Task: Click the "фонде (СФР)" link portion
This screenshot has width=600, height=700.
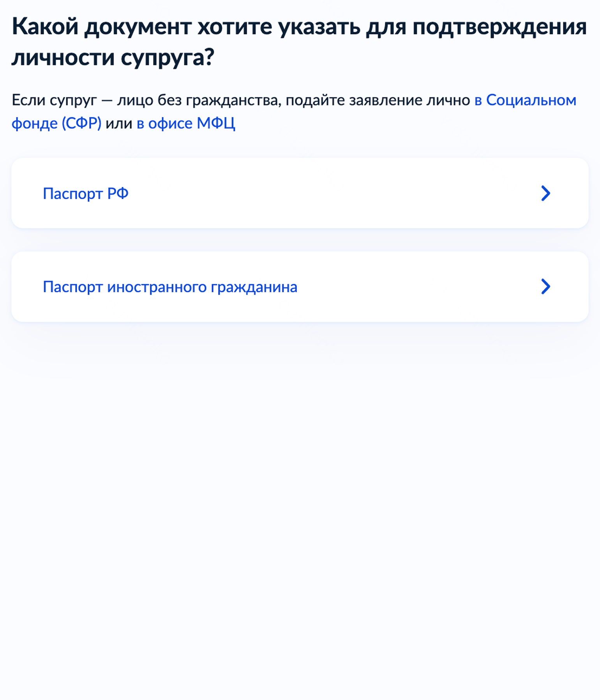Action: click(56, 124)
